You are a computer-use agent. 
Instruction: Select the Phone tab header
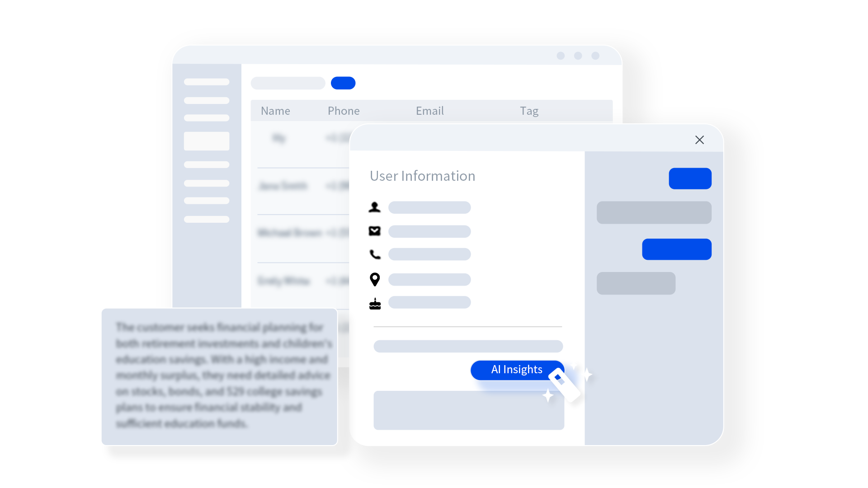coord(344,111)
